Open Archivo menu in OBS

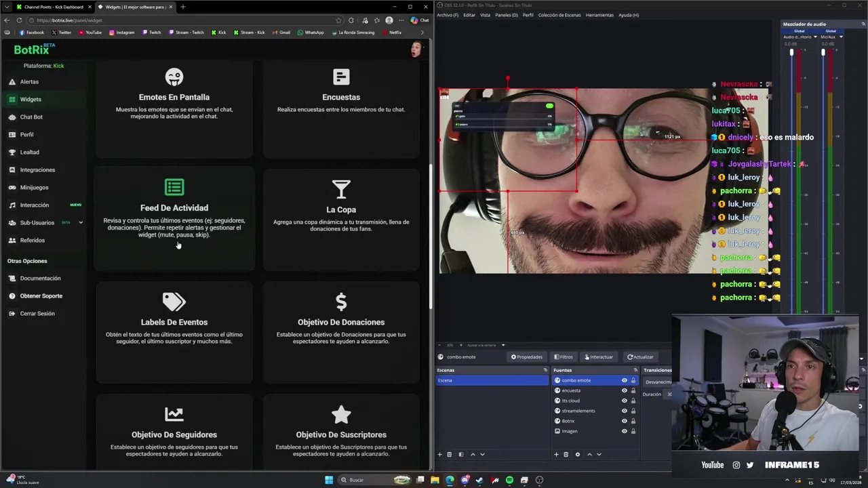448,15
